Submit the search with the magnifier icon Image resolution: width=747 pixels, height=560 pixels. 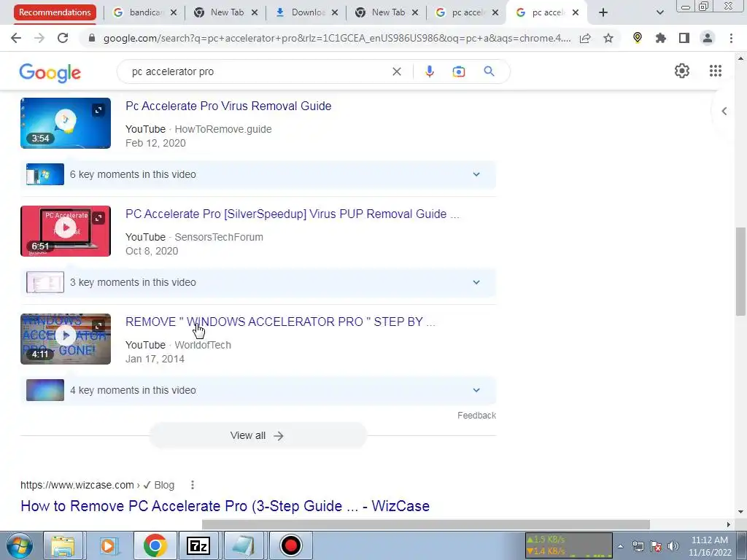[x=489, y=71]
